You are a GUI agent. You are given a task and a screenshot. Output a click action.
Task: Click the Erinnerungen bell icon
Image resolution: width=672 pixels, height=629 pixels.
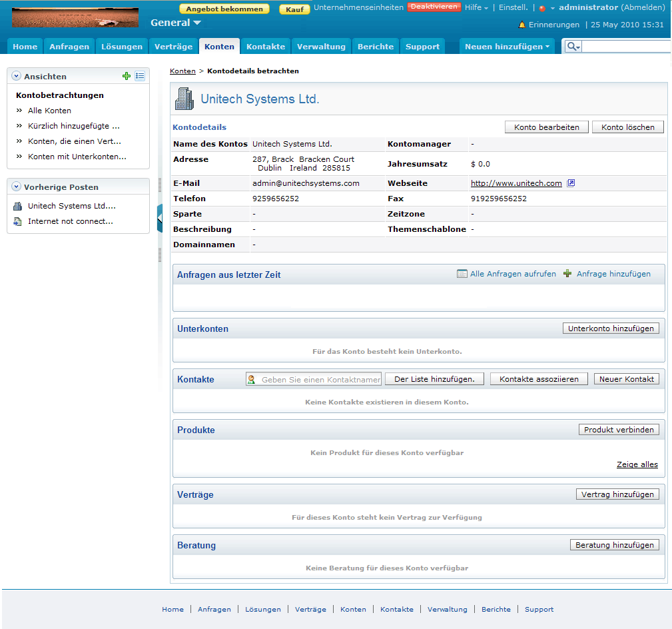[x=521, y=25]
